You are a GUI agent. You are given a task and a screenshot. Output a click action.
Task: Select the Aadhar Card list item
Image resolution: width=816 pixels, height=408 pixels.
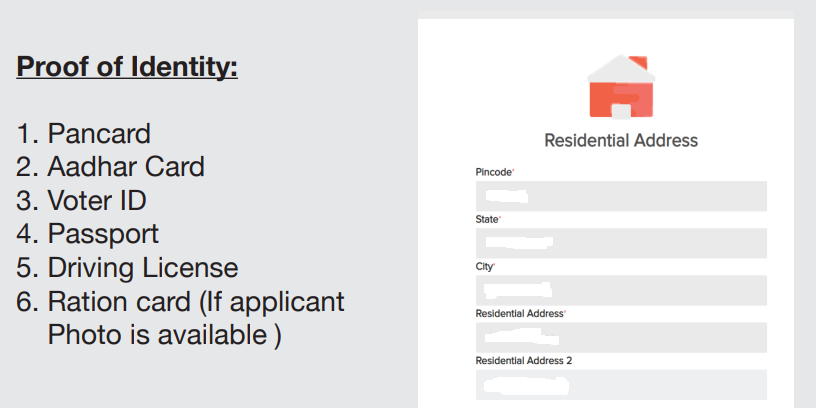pos(110,167)
